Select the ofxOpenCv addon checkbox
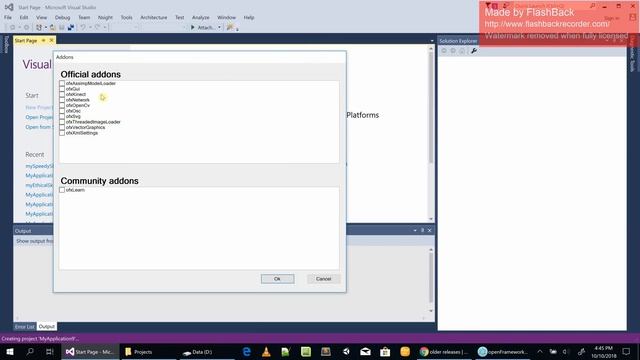The height and width of the screenshot is (360, 640). 62,105
